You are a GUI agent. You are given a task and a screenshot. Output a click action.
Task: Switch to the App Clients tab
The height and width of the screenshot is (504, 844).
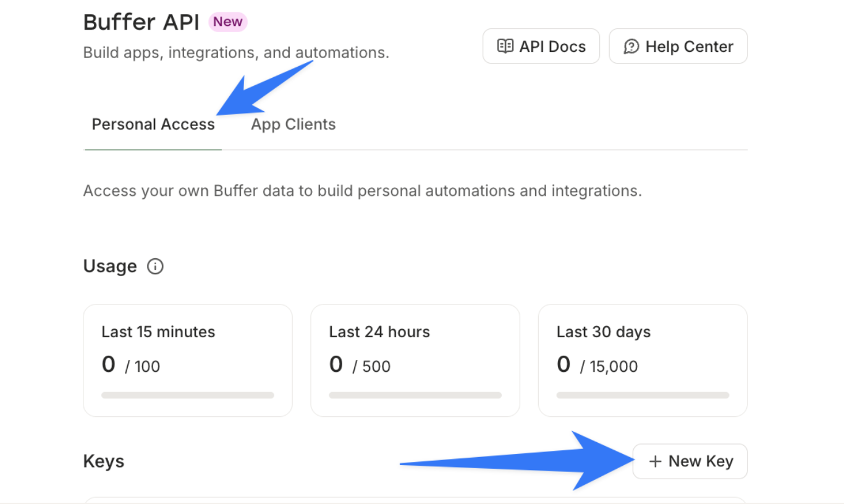[293, 124]
